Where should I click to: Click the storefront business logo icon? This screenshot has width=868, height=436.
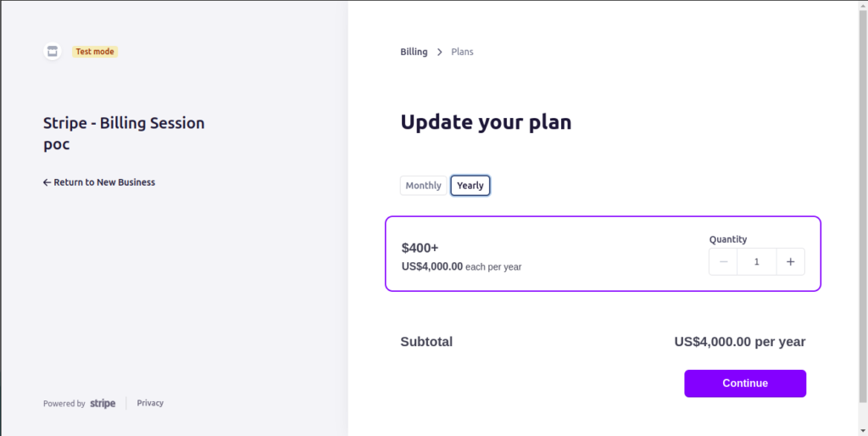[x=52, y=52]
